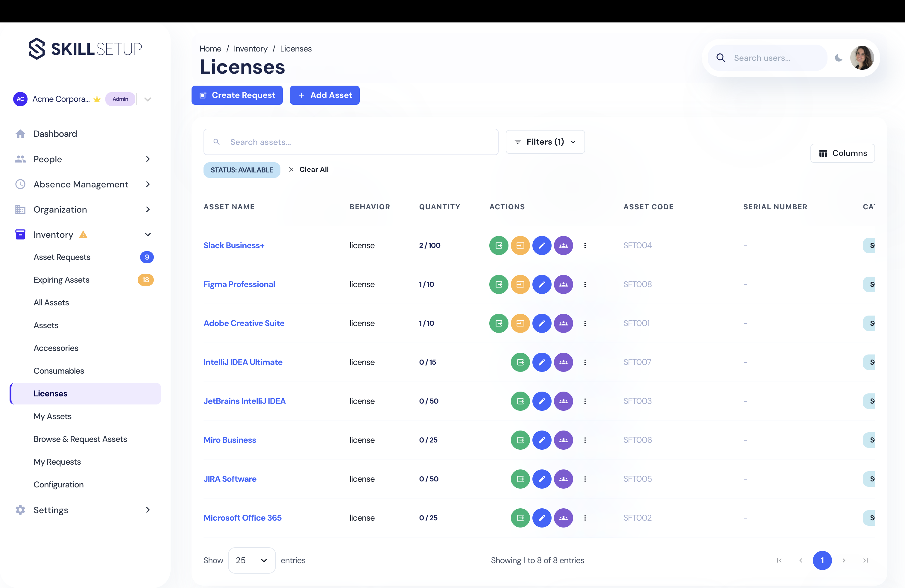Open the more actions menu for Miro Business
The height and width of the screenshot is (588, 905).
pos(585,440)
